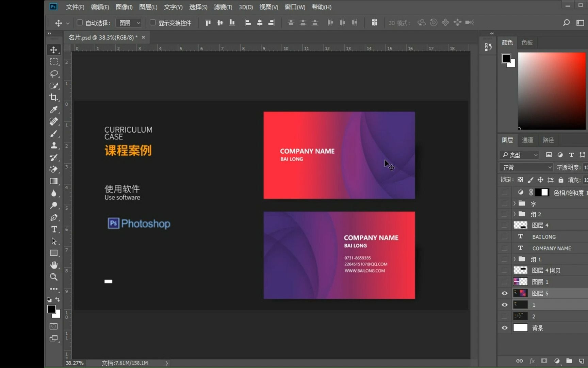This screenshot has height=368, width=588.
Task: Select the Rectangle shape tool
Action: click(x=54, y=253)
